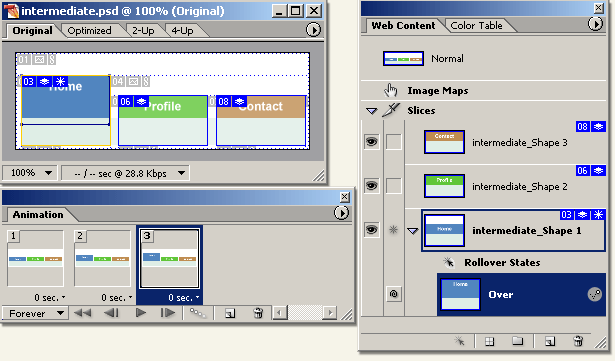Image resolution: width=615 pixels, height=361 pixels.
Task: Delete animation frame with trash icon
Action: coord(258,313)
